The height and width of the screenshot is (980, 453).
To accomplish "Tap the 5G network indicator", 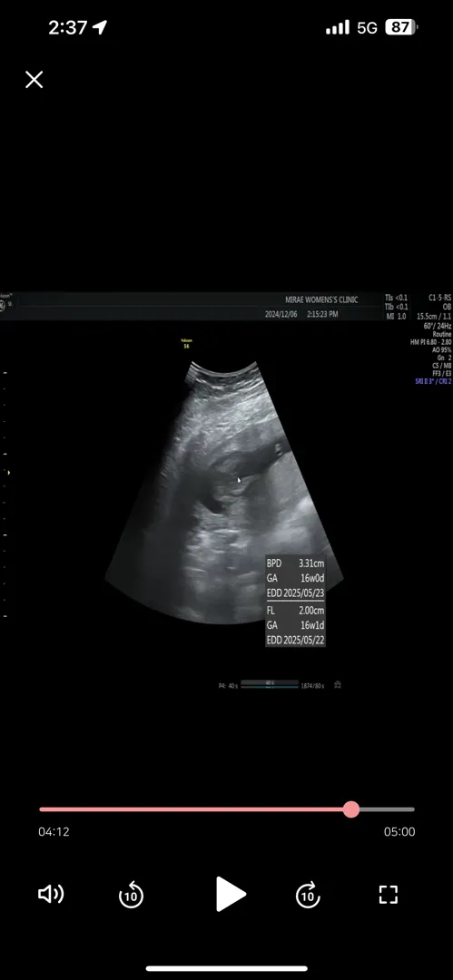I will tap(368, 27).
